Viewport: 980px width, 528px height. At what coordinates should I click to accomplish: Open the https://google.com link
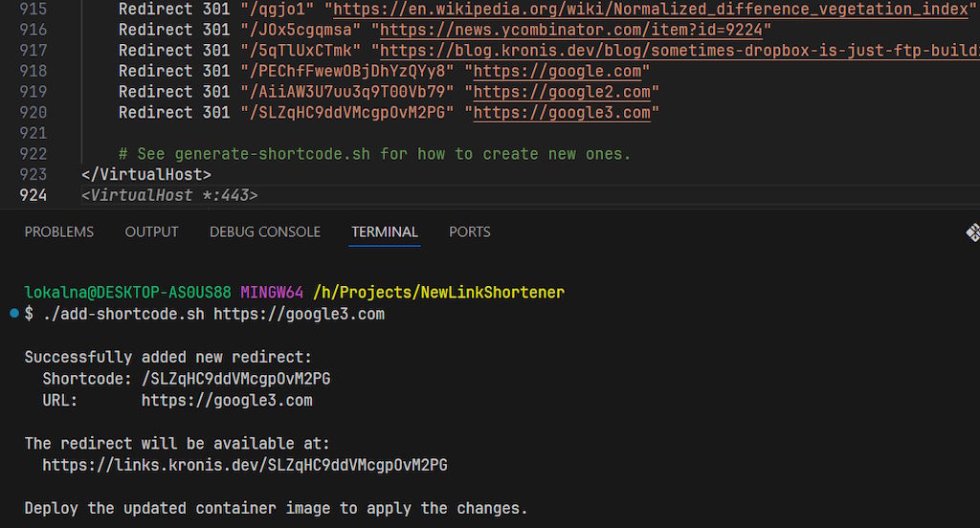click(x=557, y=71)
